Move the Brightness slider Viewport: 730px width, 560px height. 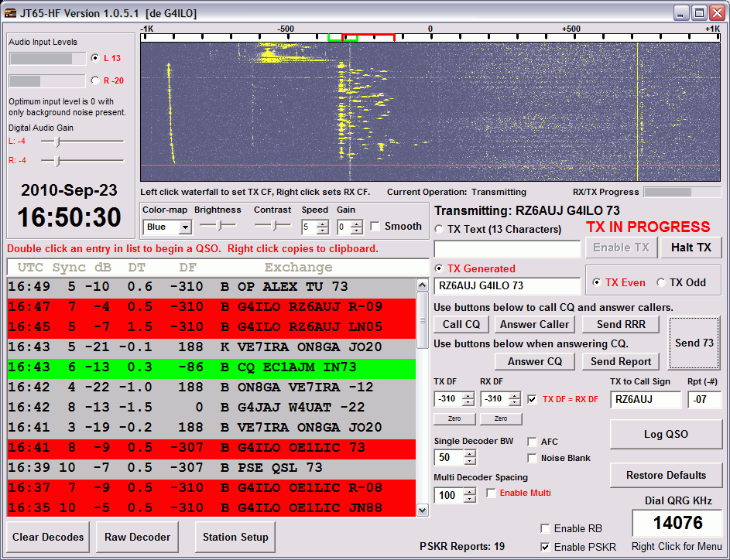click(218, 226)
